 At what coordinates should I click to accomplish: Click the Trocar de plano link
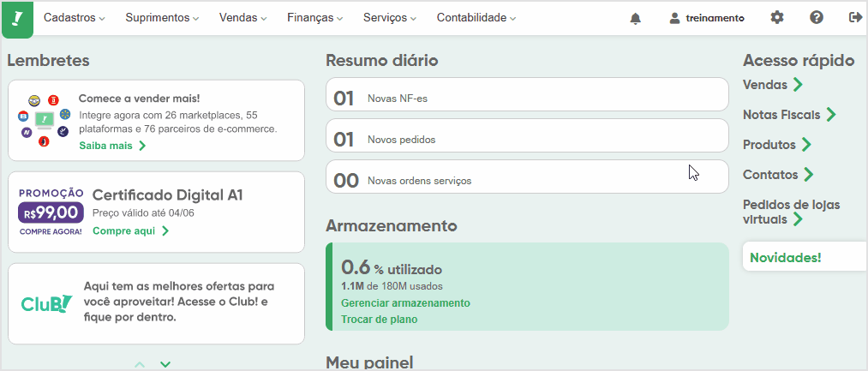380,320
